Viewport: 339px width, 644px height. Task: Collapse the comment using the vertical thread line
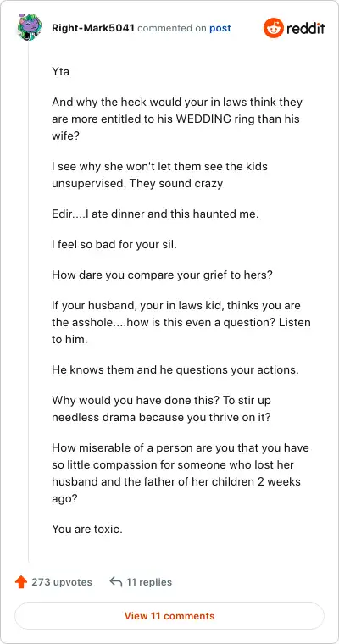tap(28, 302)
